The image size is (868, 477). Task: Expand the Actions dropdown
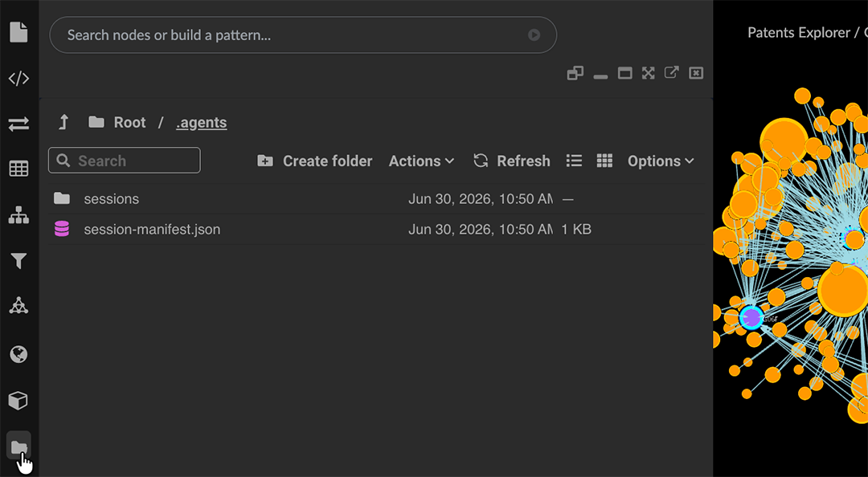coord(421,161)
